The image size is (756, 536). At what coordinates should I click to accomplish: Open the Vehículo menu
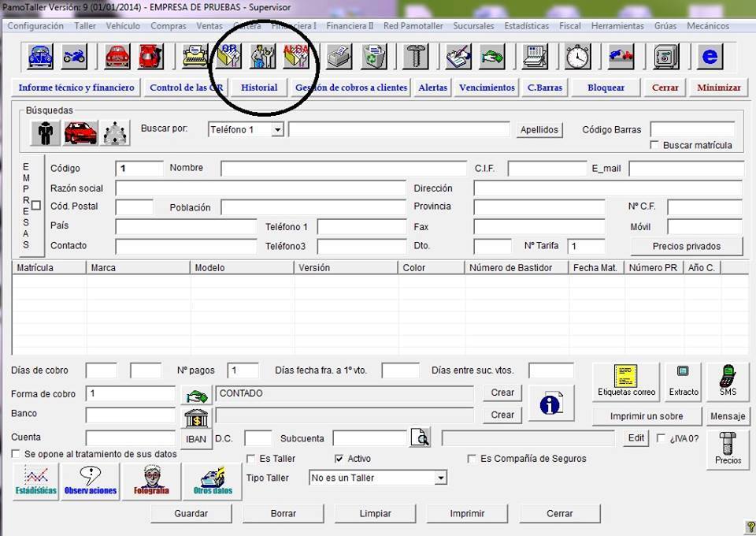[x=123, y=26]
